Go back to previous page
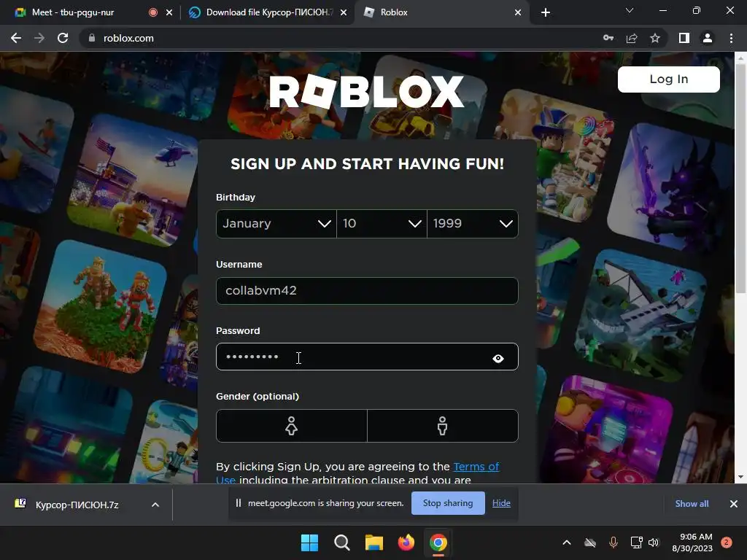Screen dimensions: 747x560 (16, 38)
